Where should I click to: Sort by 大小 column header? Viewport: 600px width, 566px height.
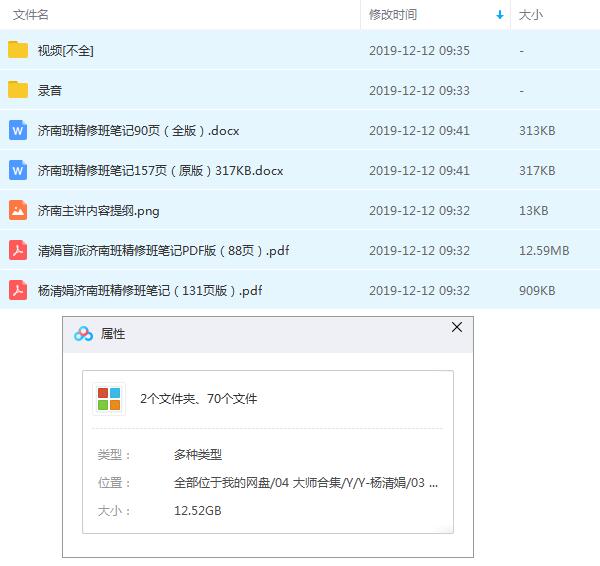click(x=530, y=15)
